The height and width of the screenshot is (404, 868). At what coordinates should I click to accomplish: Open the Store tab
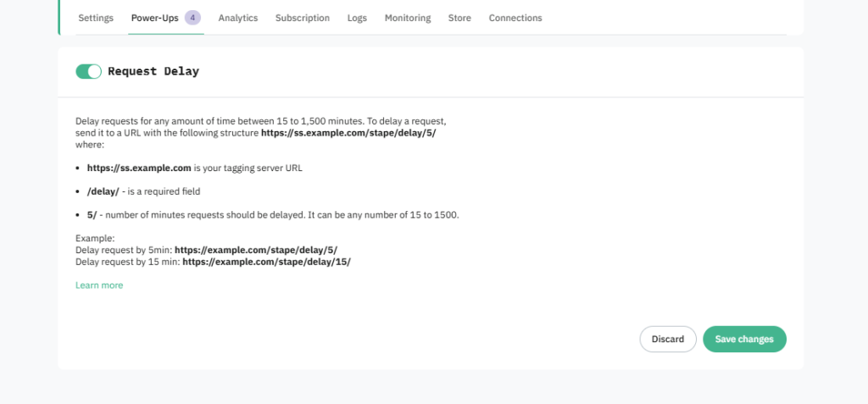[459, 18]
